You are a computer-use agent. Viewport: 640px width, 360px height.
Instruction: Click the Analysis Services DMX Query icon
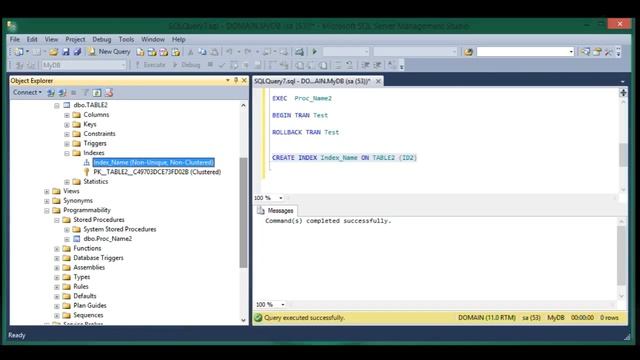point(164,52)
